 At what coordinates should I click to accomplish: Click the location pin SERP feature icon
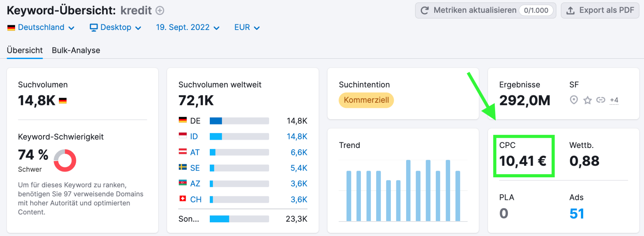574,100
